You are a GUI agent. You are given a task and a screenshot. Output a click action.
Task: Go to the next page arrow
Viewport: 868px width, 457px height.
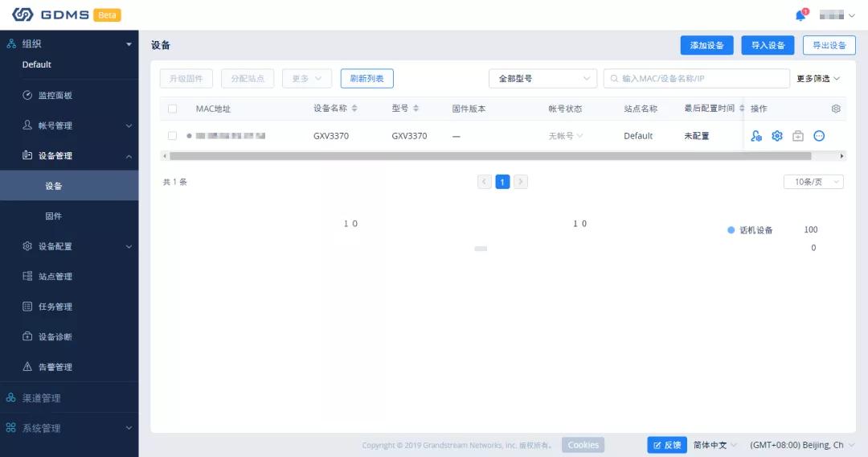(x=520, y=182)
